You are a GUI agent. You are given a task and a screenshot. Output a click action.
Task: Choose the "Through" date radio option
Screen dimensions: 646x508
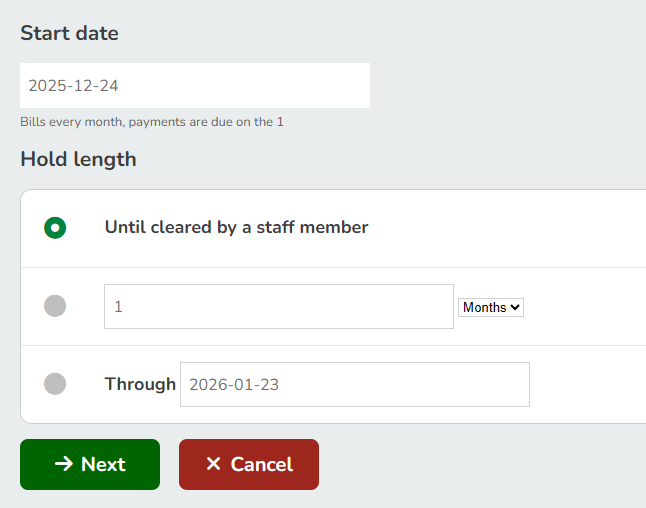pyautogui.click(x=55, y=383)
